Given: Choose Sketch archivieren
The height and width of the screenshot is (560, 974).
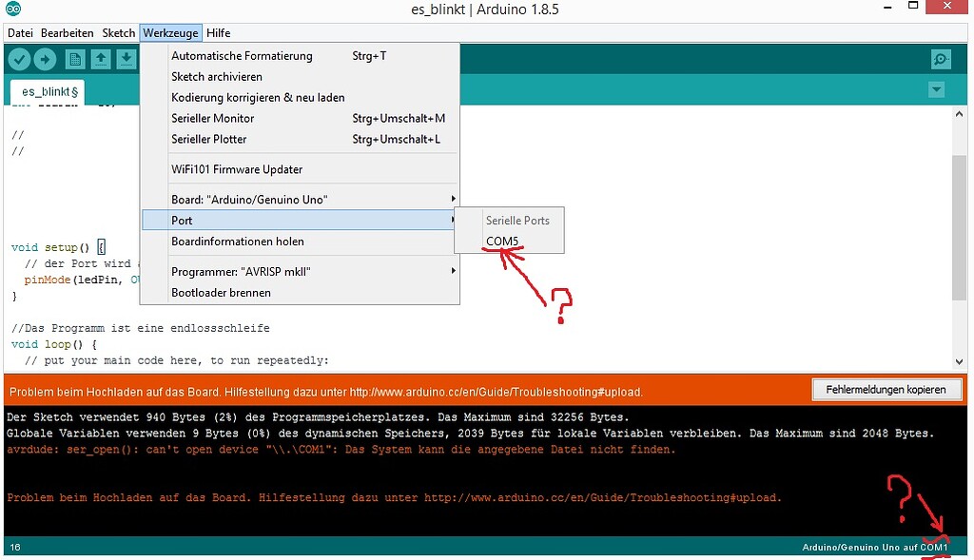Looking at the screenshot, I should [301, 77].
